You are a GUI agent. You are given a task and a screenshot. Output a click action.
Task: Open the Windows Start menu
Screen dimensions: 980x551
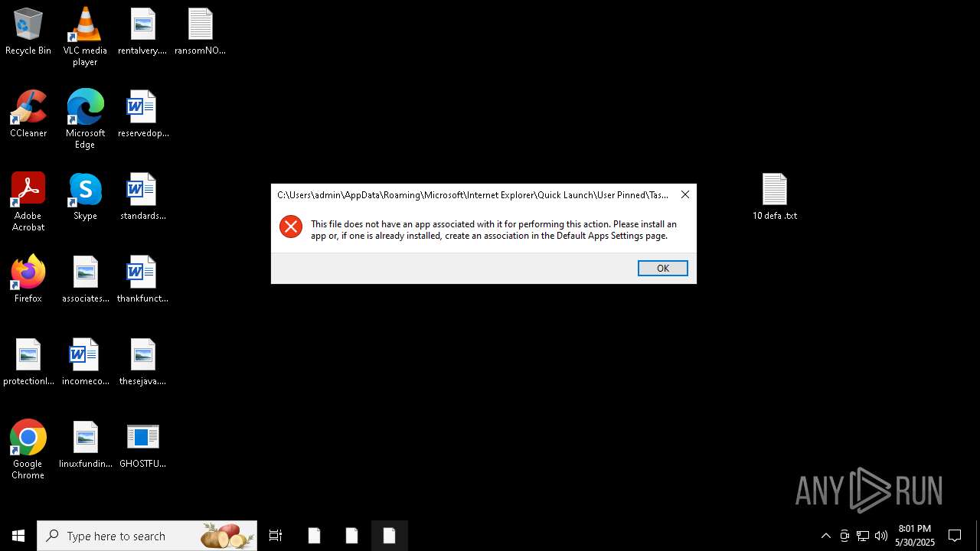(18, 536)
